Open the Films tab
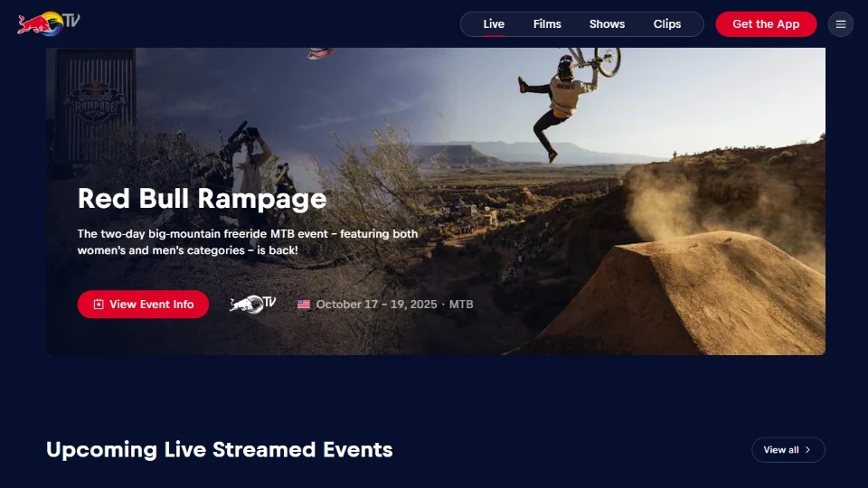 547,24
